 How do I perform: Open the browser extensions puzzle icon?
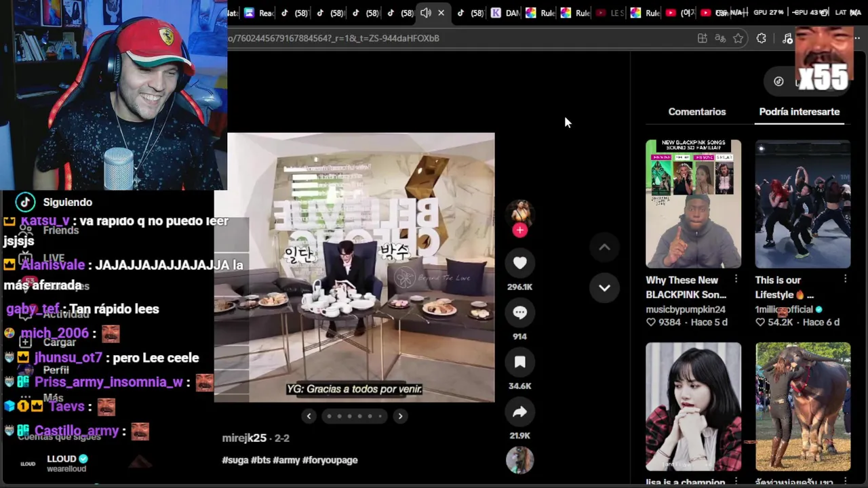coord(762,39)
